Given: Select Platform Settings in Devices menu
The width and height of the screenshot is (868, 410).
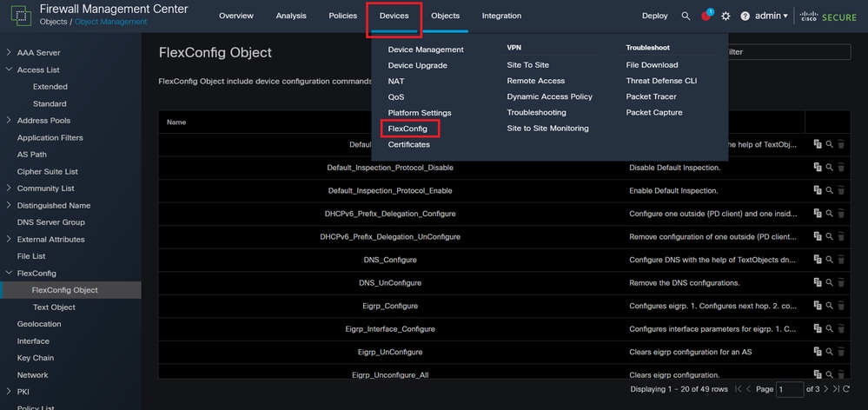Looking at the screenshot, I should 420,112.
